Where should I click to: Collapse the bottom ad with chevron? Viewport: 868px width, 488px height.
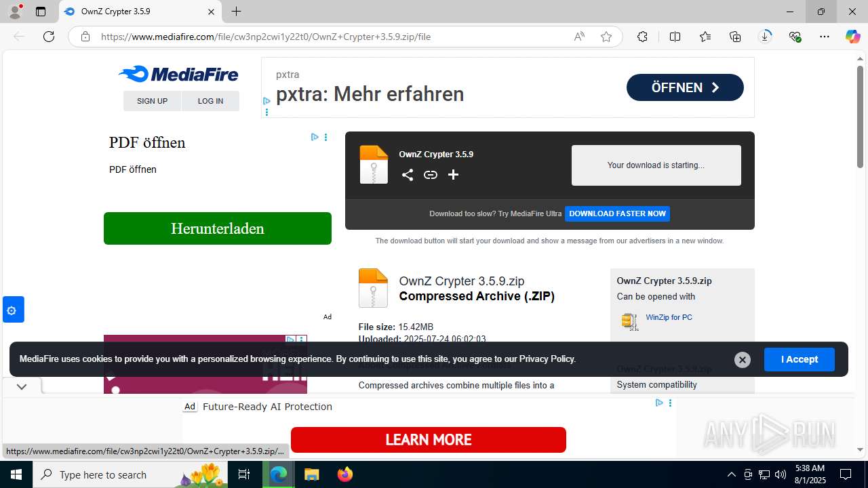pyautogui.click(x=22, y=386)
